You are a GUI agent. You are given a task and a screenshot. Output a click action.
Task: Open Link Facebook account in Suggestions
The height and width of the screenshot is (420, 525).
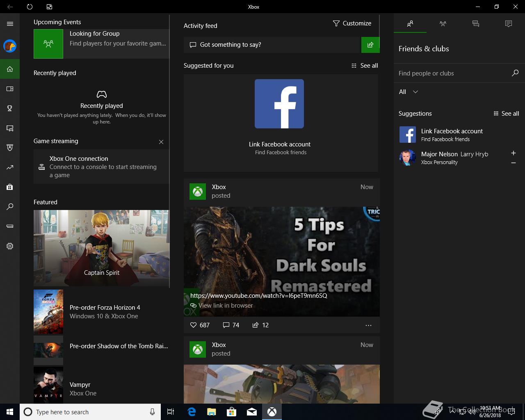pyautogui.click(x=459, y=135)
